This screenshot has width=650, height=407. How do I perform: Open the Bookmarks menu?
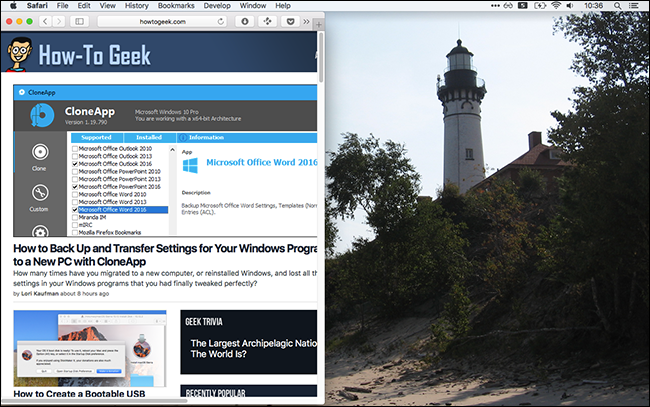tap(176, 5)
